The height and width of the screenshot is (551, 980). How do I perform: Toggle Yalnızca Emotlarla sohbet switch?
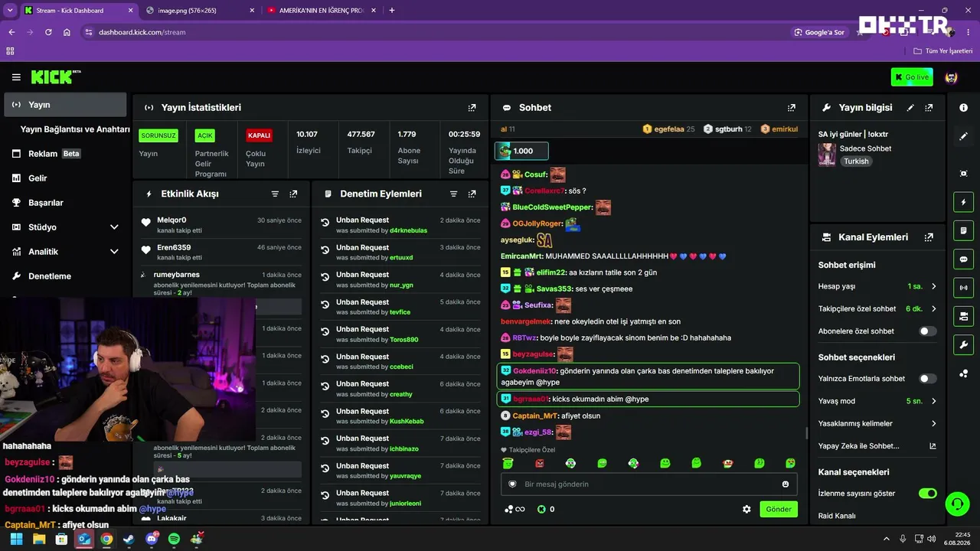(928, 379)
